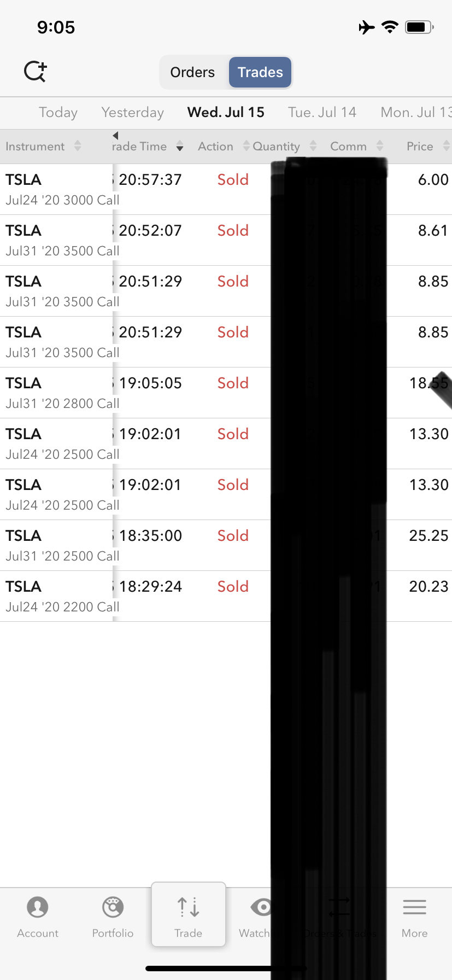
Task: Open the Watchlist eye icon
Action: (x=261, y=908)
